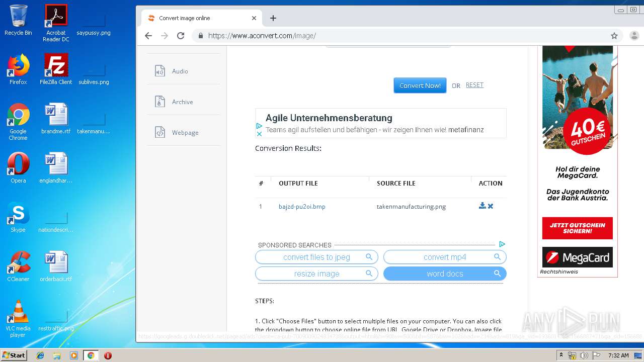This screenshot has height=362, width=644.
Task: Close the Agile Unternehmensberatung ad with X
Action: (259, 134)
